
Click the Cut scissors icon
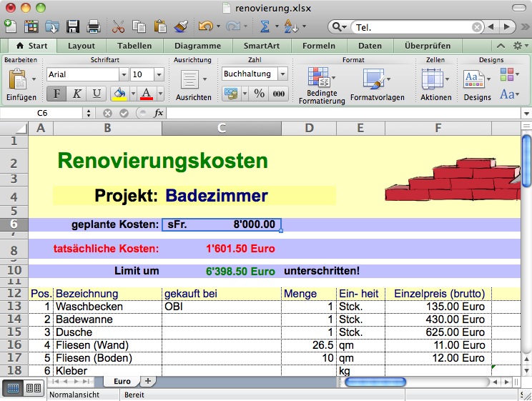119,26
